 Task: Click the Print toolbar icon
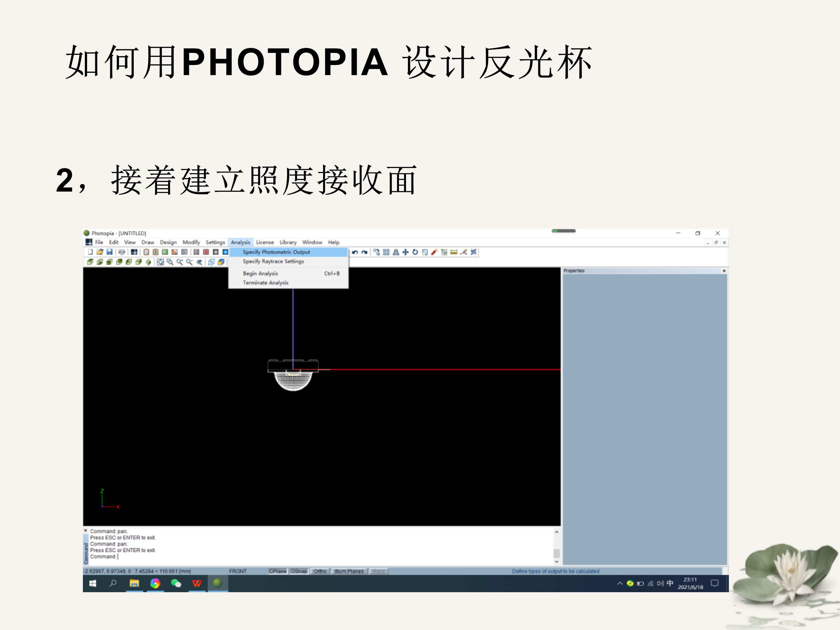(122, 252)
